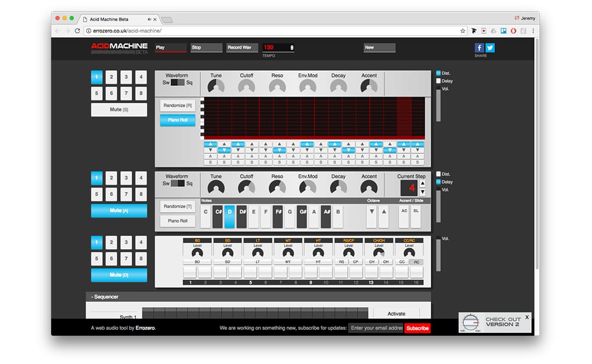Adjust the tempo stepper next to 130

click(x=292, y=48)
